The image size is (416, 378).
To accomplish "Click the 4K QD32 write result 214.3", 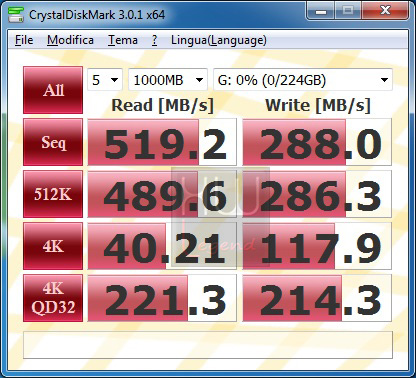I will pyautogui.click(x=317, y=298).
